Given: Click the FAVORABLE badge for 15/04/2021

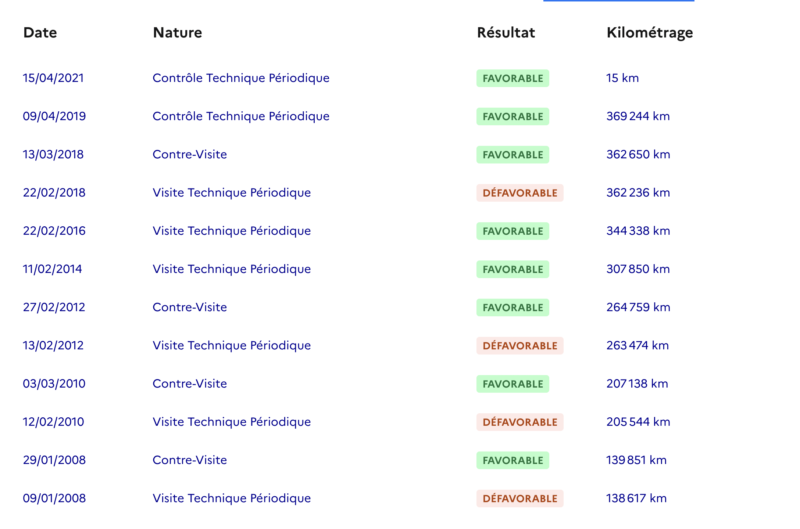Looking at the screenshot, I should [513, 78].
